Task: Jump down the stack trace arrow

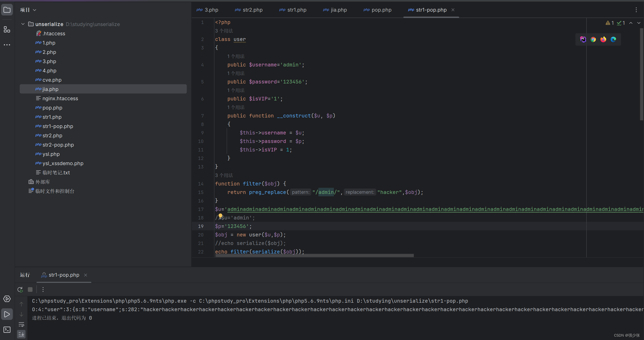Action: 21,314
